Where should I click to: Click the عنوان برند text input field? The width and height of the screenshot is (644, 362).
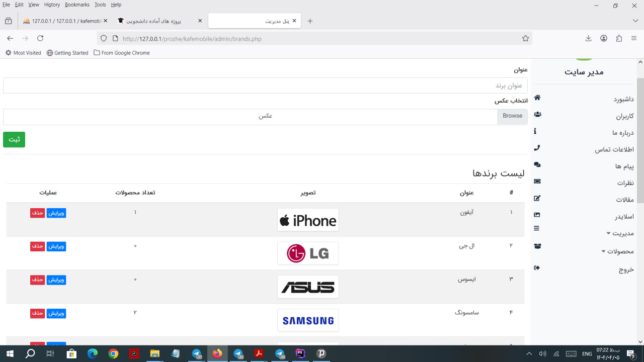265,85
